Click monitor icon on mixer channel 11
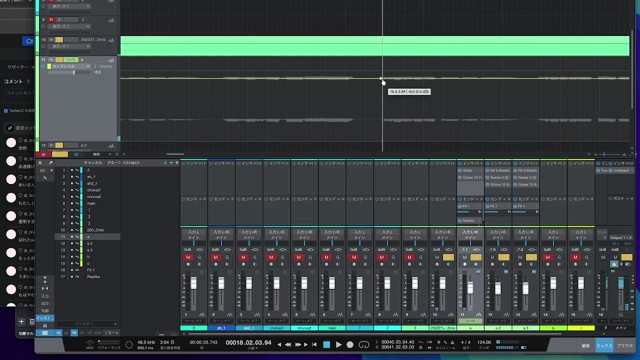Viewport: 640px width, 360px height. (x=476, y=264)
